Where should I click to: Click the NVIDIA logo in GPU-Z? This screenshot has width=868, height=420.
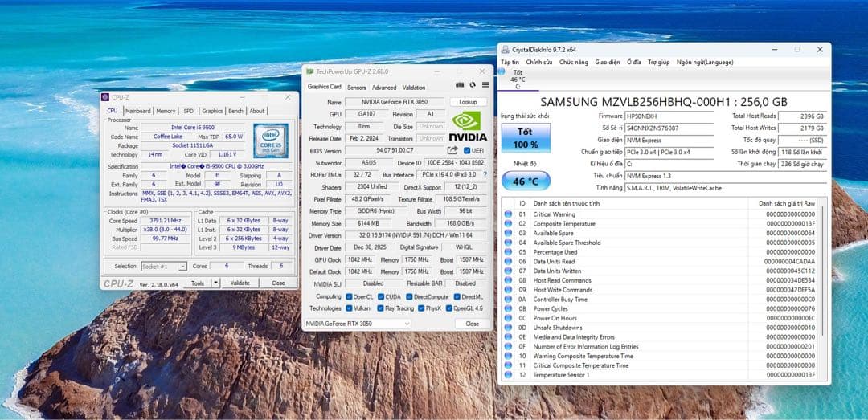point(468,127)
